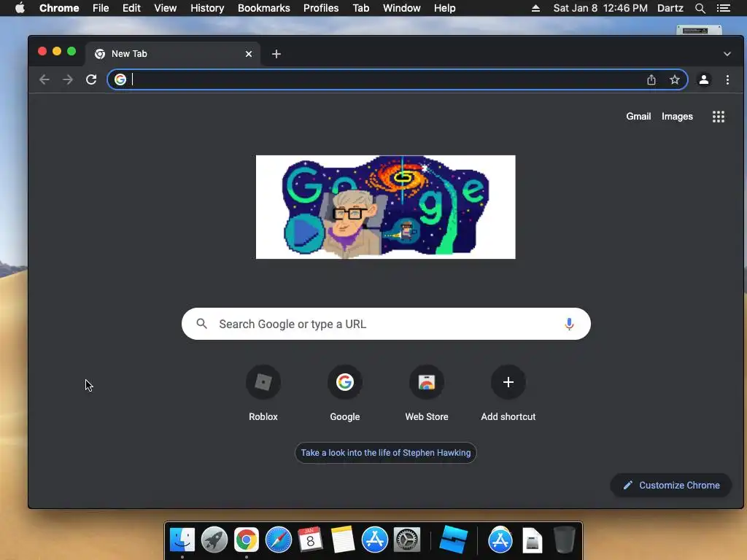This screenshot has height=560, width=747.
Task: Open the History menu
Action: (x=207, y=8)
